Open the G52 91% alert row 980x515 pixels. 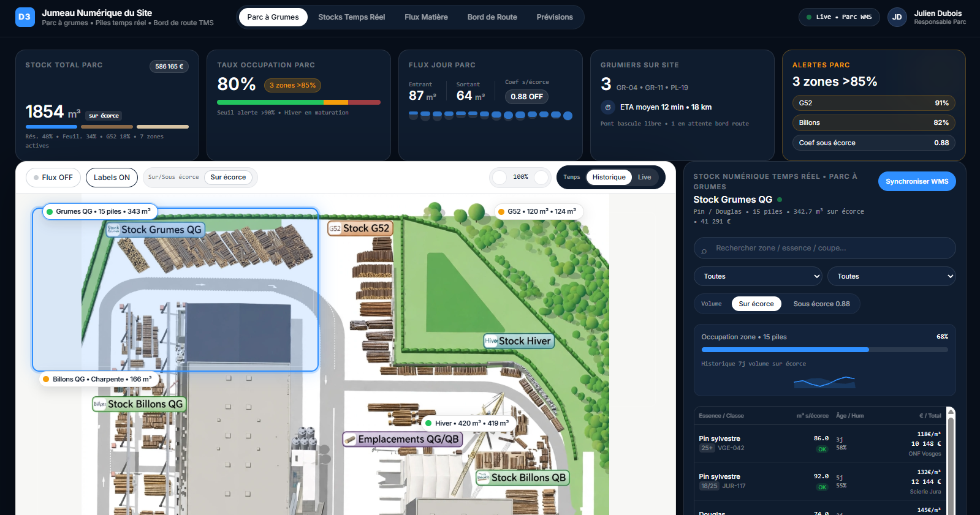(873, 103)
